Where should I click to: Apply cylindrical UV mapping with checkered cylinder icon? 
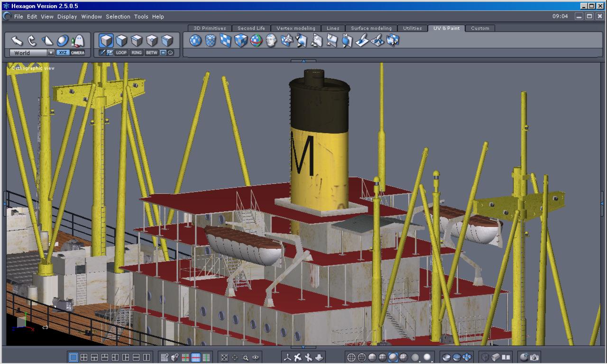211,41
